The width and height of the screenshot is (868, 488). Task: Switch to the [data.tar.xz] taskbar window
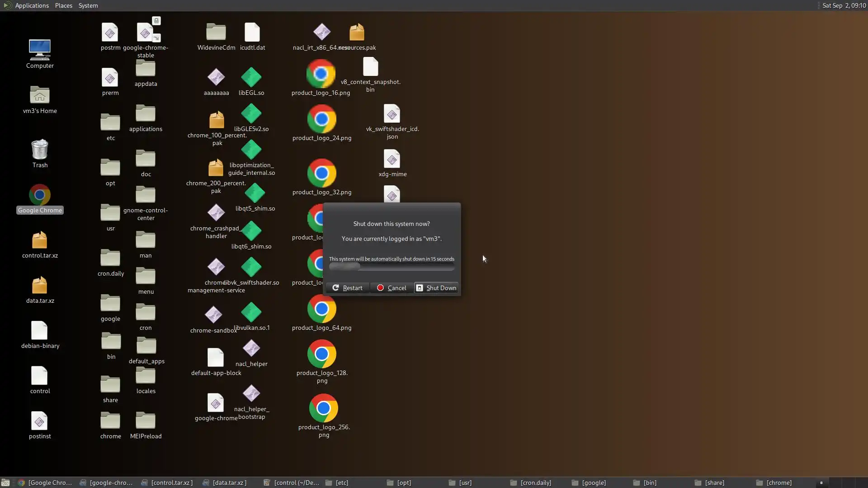pos(225,483)
